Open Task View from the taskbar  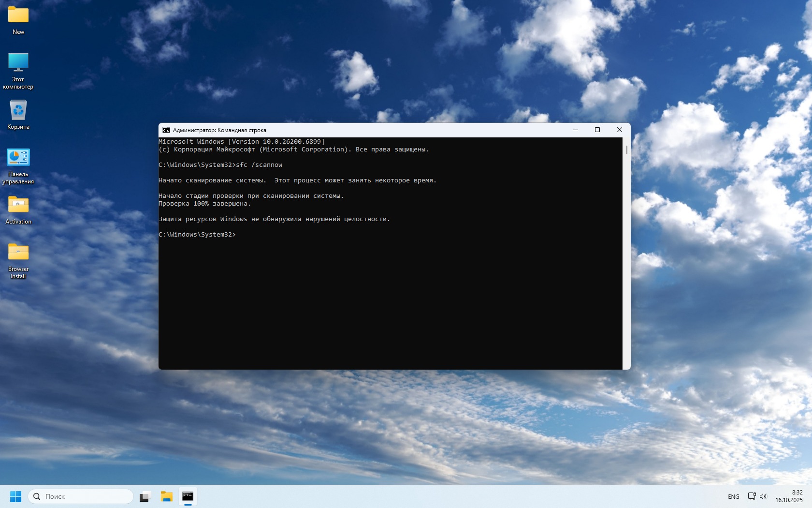[145, 496]
